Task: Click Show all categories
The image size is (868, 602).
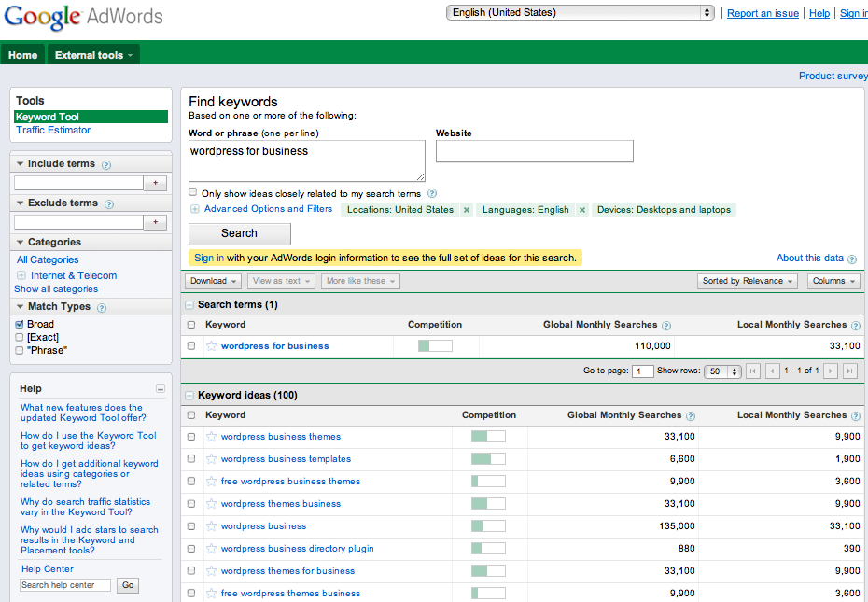Action: pyautogui.click(x=56, y=289)
